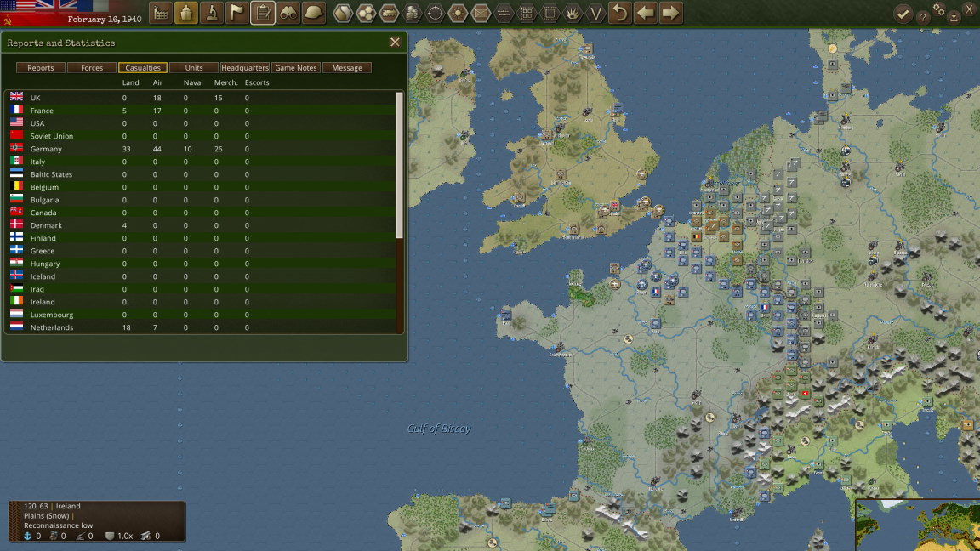980x551 pixels.
Task: Click the Gulf of Biscay map label
Action: pos(439,429)
